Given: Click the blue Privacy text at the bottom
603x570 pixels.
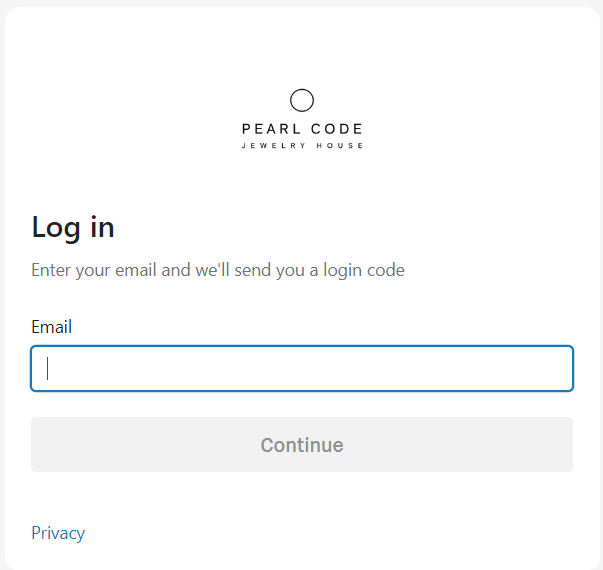Looking at the screenshot, I should tap(58, 533).
